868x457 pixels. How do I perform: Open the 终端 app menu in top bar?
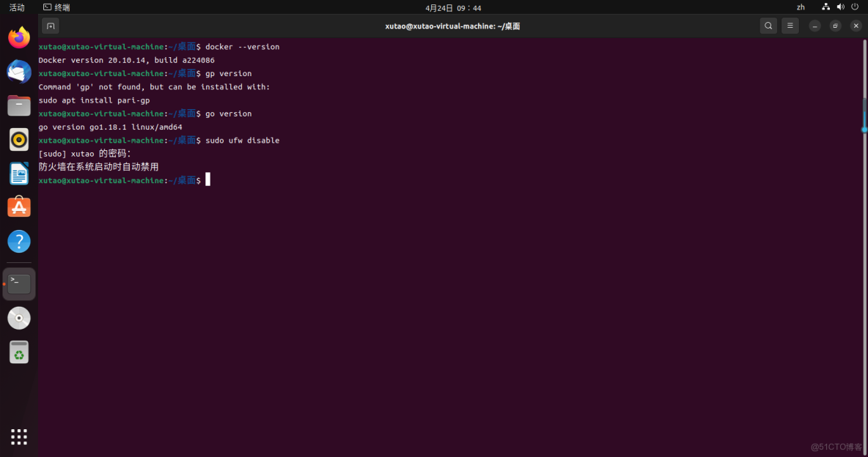point(57,7)
